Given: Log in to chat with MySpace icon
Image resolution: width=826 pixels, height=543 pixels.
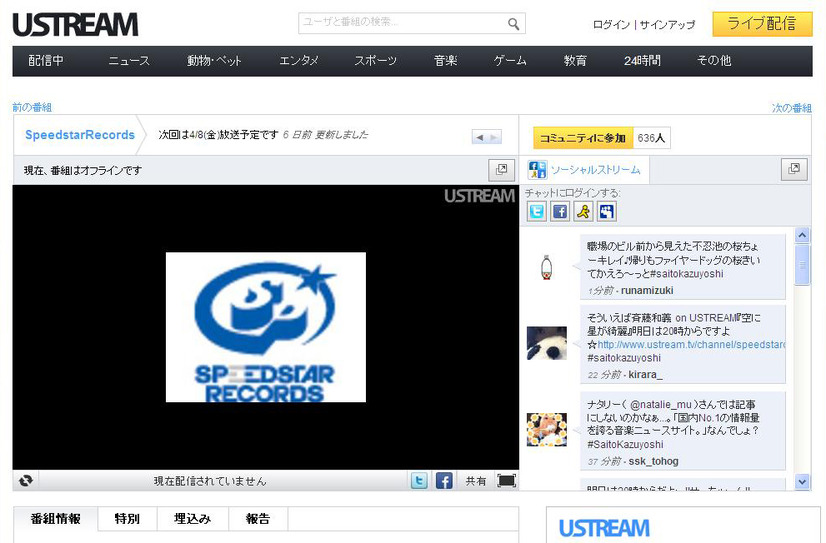Looking at the screenshot, I should [x=606, y=212].
